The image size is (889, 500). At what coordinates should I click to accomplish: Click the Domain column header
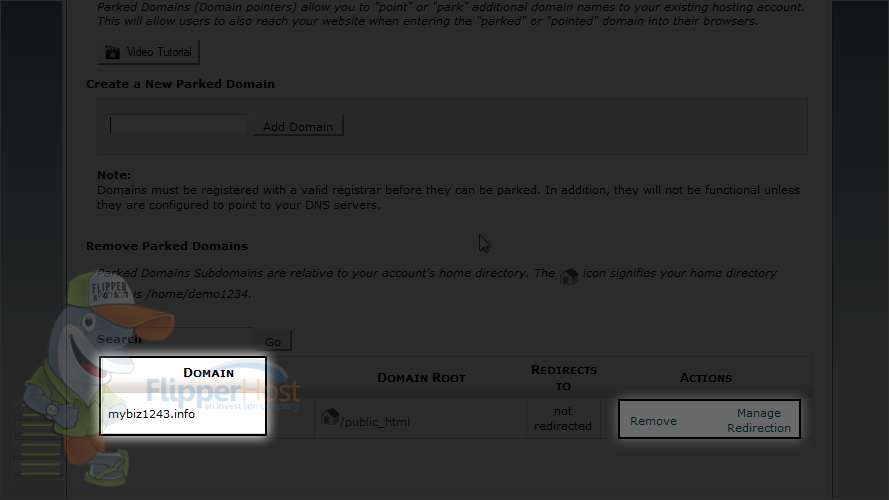(x=208, y=372)
